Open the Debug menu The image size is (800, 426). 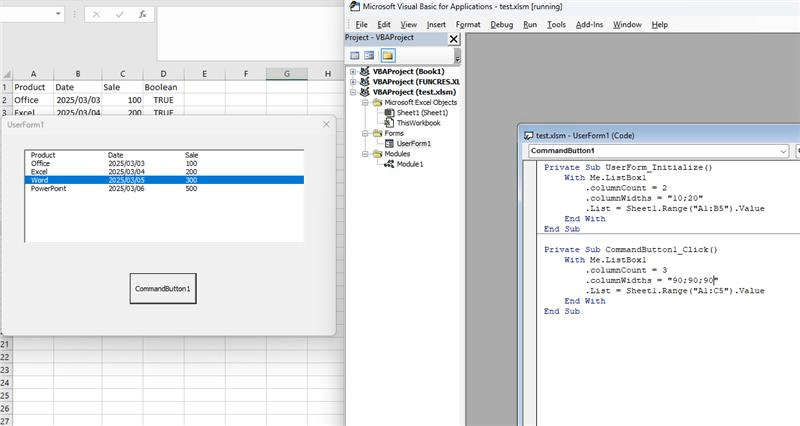pos(501,24)
